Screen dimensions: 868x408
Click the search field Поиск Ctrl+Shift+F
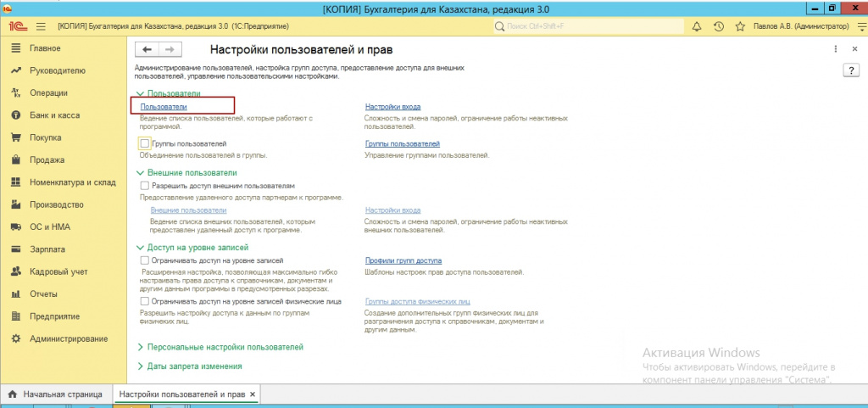[x=587, y=26]
